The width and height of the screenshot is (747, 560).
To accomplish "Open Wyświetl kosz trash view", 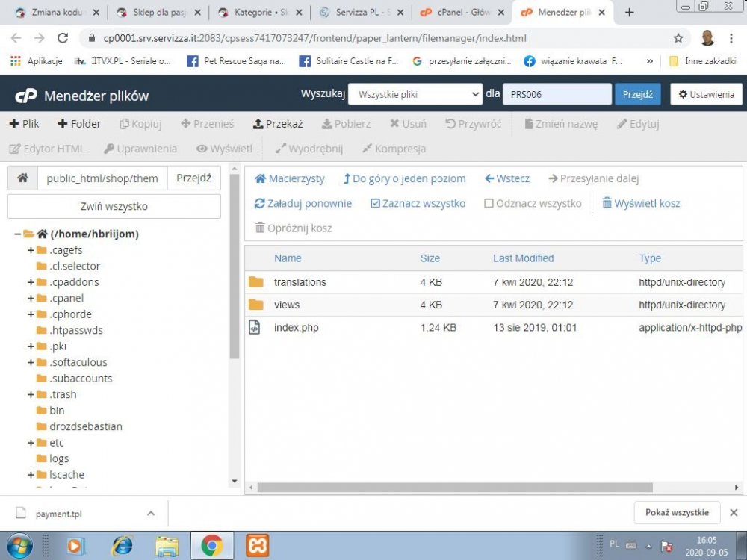I will coord(641,203).
